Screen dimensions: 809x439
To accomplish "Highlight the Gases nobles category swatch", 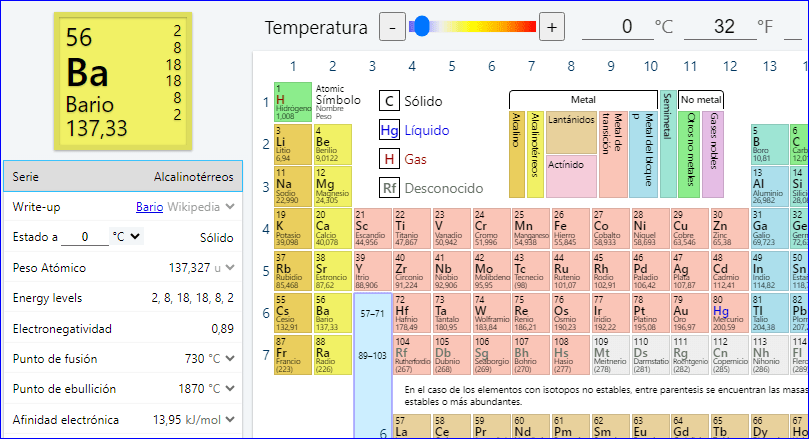I will click(713, 154).
